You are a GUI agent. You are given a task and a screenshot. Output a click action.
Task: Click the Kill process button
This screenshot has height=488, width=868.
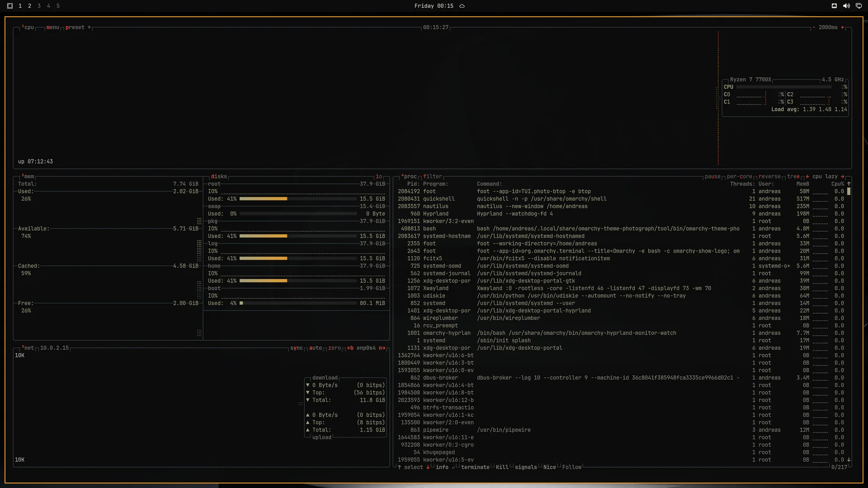click(502, 467)
